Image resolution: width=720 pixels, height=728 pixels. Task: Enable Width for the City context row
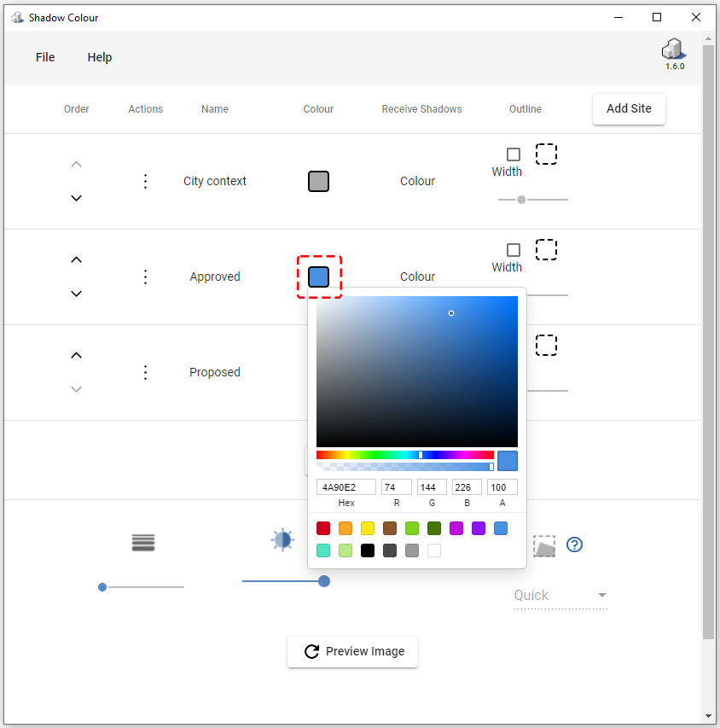click(512, 154)
